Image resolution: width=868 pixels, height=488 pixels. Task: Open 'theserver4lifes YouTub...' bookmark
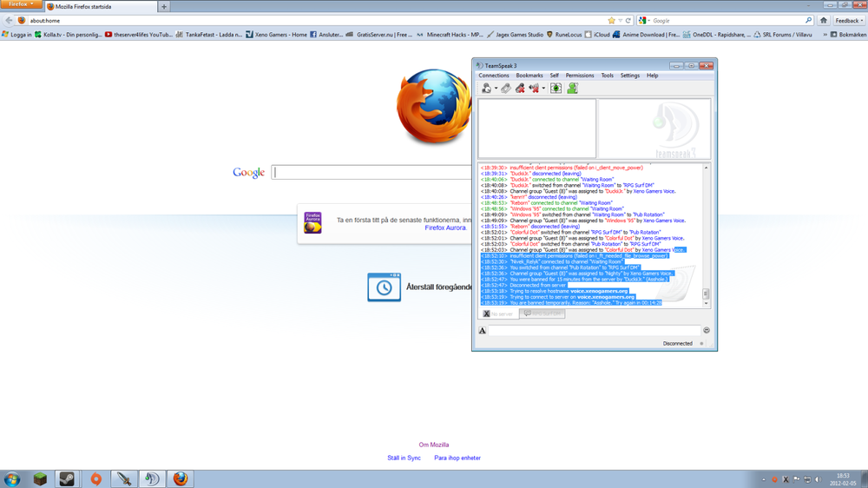coord(138,35)
